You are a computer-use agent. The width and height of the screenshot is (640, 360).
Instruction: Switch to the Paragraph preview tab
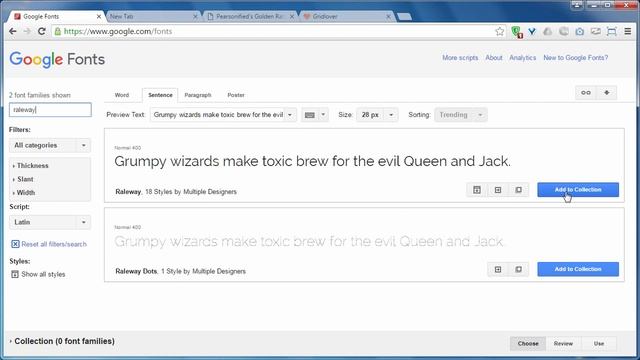[198, 95]
